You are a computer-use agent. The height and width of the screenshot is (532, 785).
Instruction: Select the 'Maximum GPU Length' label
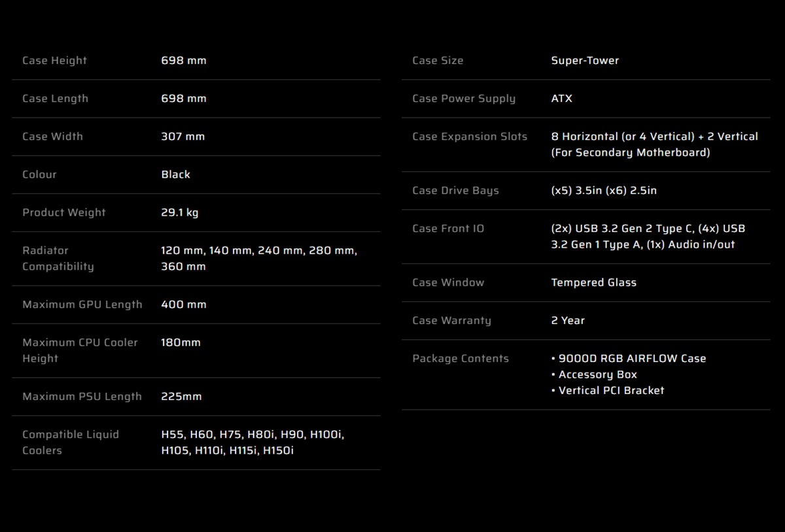click(82, 305)
